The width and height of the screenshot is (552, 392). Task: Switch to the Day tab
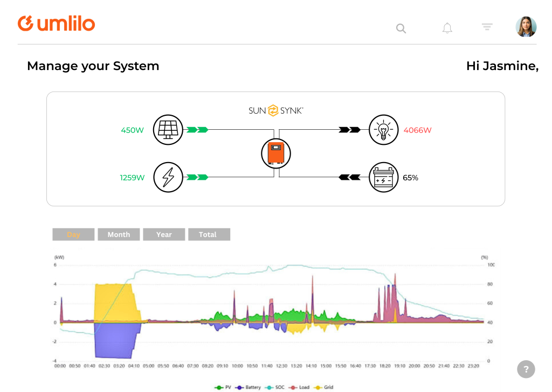tap(73, 235)
